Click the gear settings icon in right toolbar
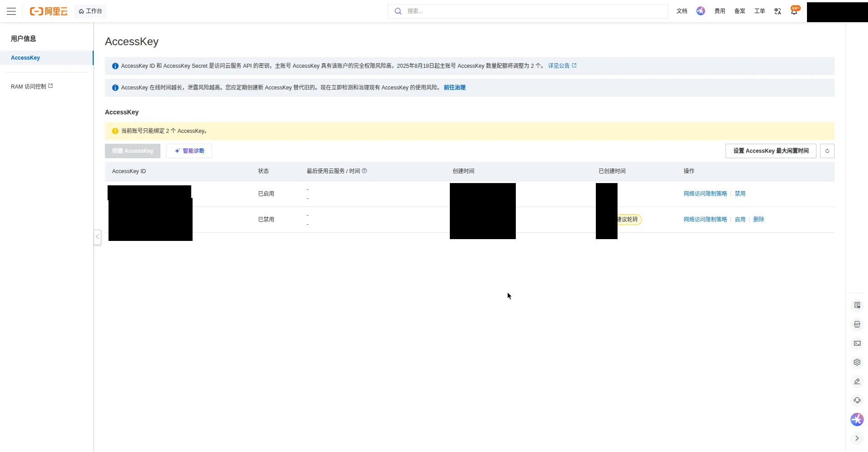868x452 pixels. (857, 363)
